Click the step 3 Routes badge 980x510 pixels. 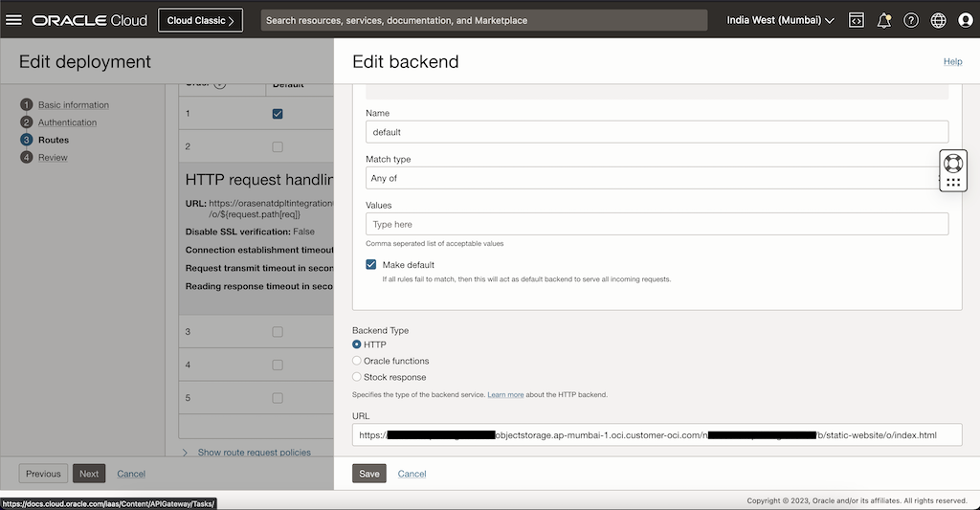coord(26,140)
